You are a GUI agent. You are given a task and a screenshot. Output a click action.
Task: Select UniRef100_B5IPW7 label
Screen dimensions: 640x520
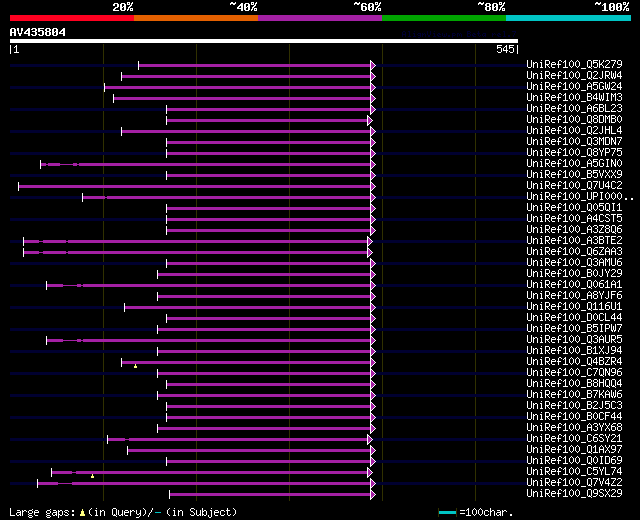(574, 329)
